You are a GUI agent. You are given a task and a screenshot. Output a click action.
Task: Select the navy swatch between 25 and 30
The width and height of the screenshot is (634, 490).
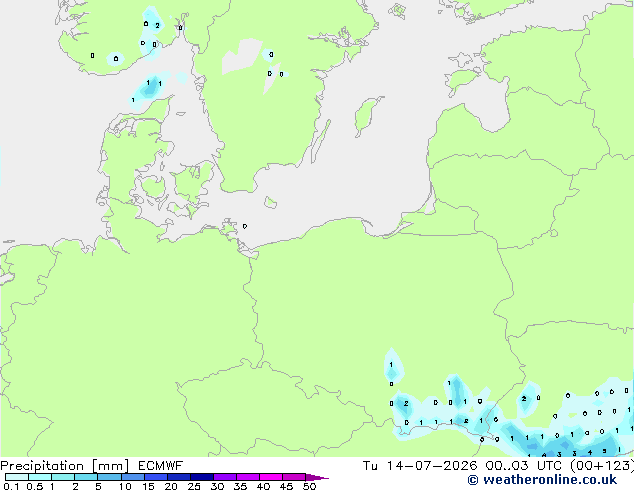(202, 477)
